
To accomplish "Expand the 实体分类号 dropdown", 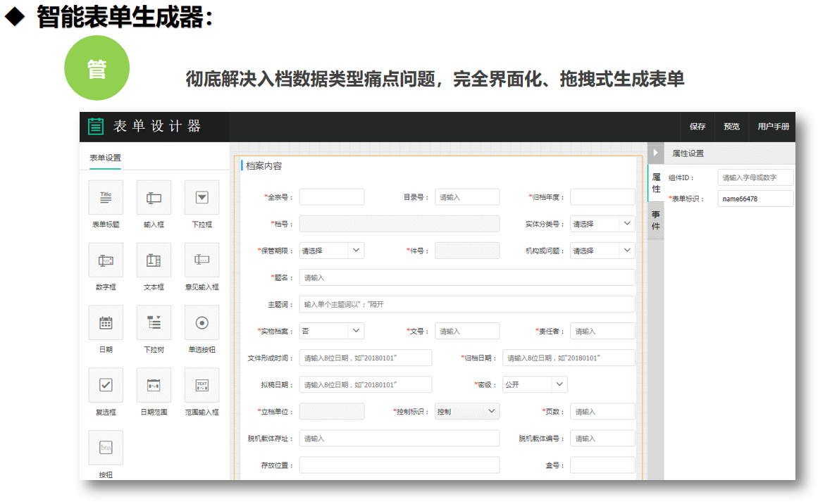I will [602, 224].
